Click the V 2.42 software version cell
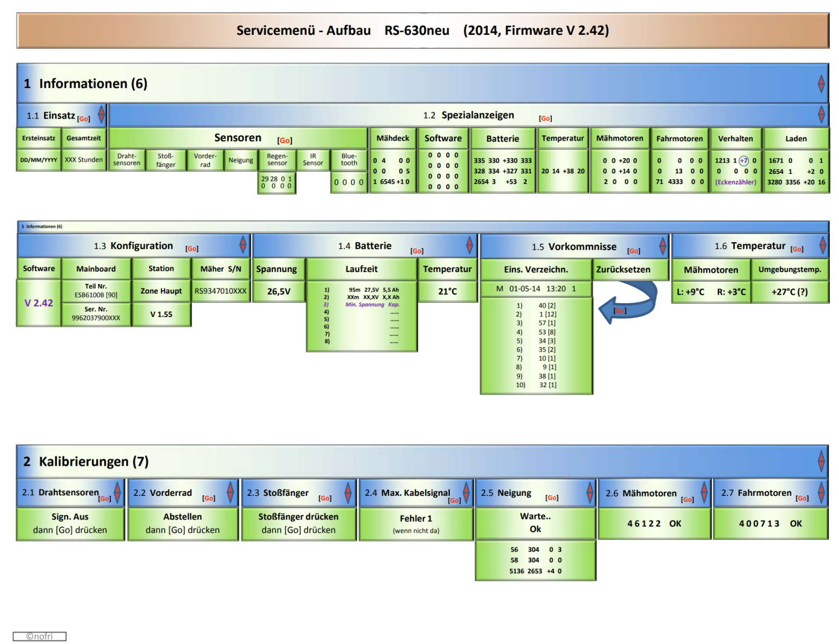The height and width of the screenshot is (644, 839). [x=39, y=303]
